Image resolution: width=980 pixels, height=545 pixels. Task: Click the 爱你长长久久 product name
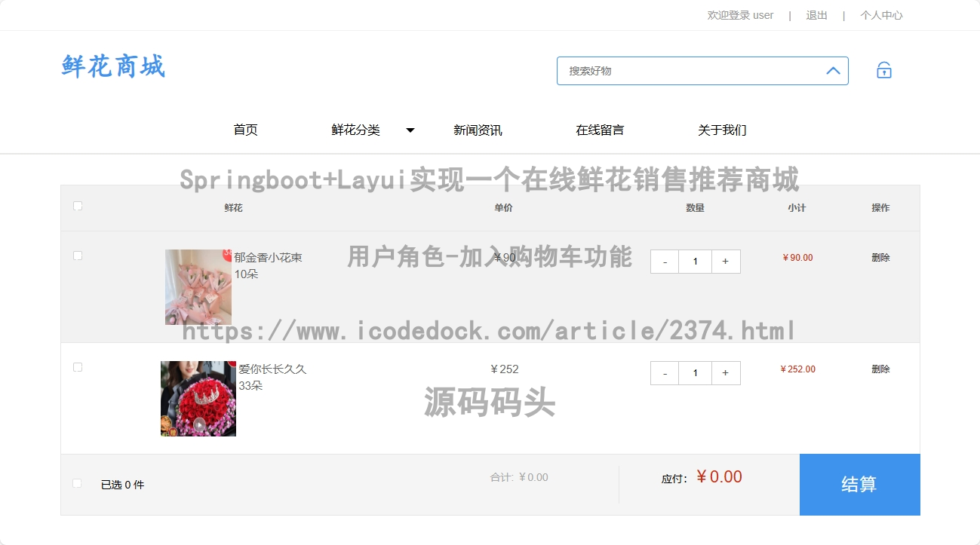coord(272,369)
